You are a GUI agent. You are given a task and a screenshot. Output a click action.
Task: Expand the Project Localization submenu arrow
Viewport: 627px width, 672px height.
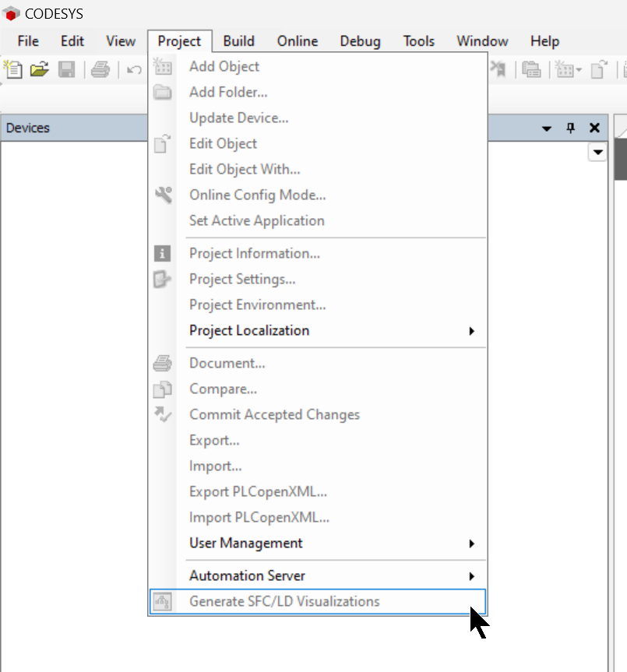coord(471,331)
